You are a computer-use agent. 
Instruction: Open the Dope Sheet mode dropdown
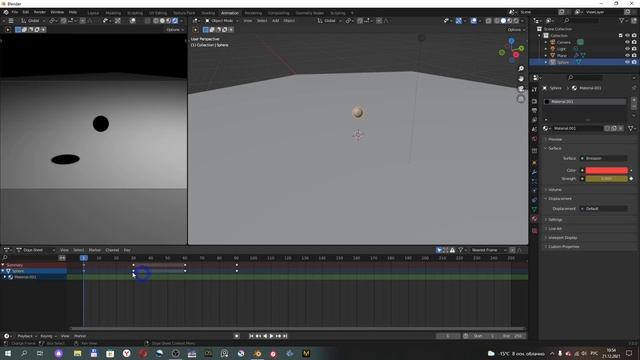[36, 250]
